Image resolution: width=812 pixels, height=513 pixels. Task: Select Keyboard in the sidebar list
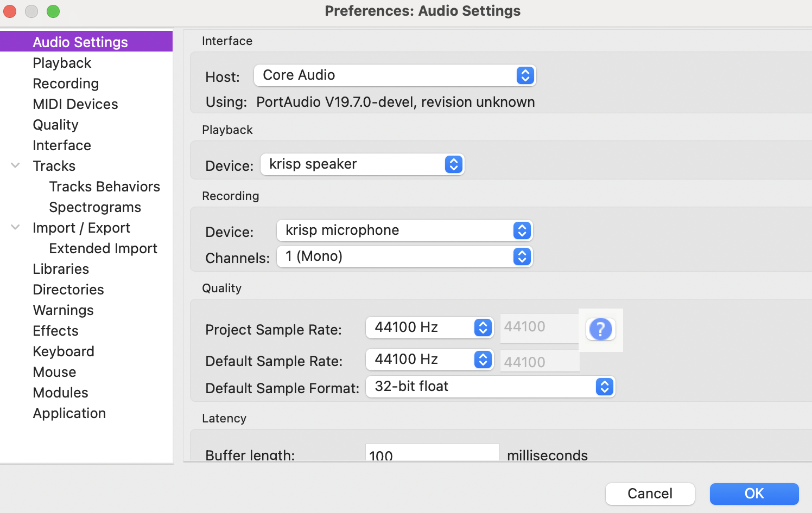pos(63,351)
